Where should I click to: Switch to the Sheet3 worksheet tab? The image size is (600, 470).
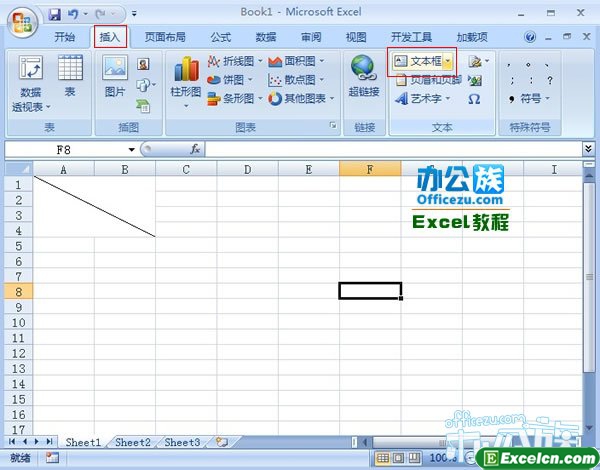(x=182, y=442)
